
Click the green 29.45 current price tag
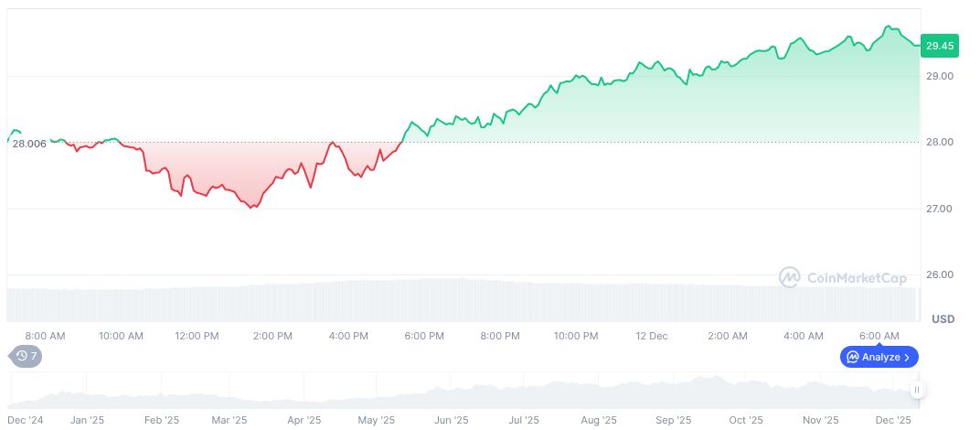(940, 45)
